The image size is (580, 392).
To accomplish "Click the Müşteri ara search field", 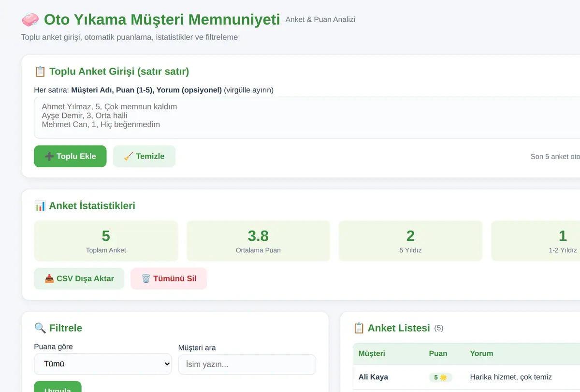I will 247,364.
